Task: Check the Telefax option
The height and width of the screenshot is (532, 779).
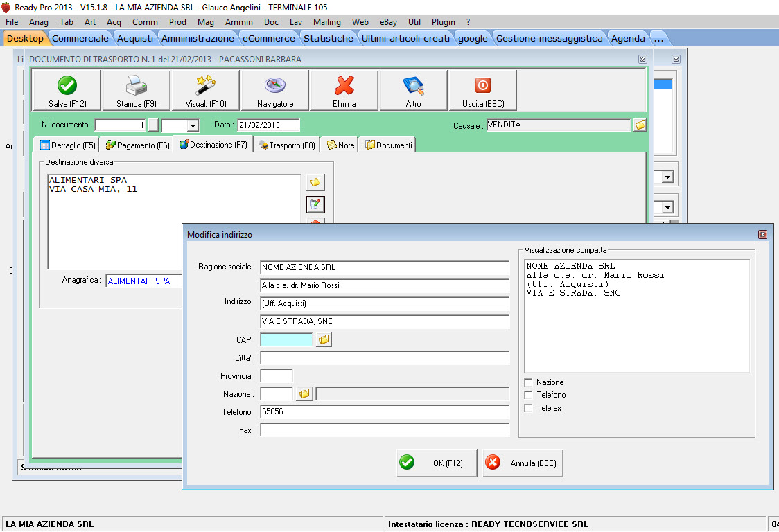Action: pos(529,408)
